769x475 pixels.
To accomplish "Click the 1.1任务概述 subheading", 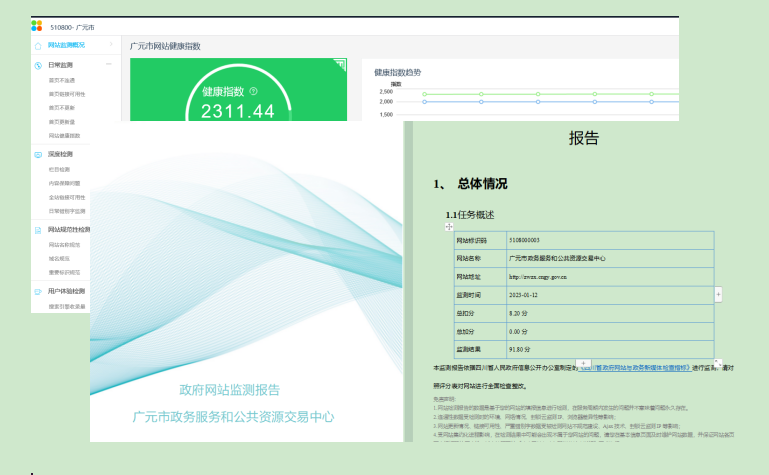I will click(x=469, y=215).
